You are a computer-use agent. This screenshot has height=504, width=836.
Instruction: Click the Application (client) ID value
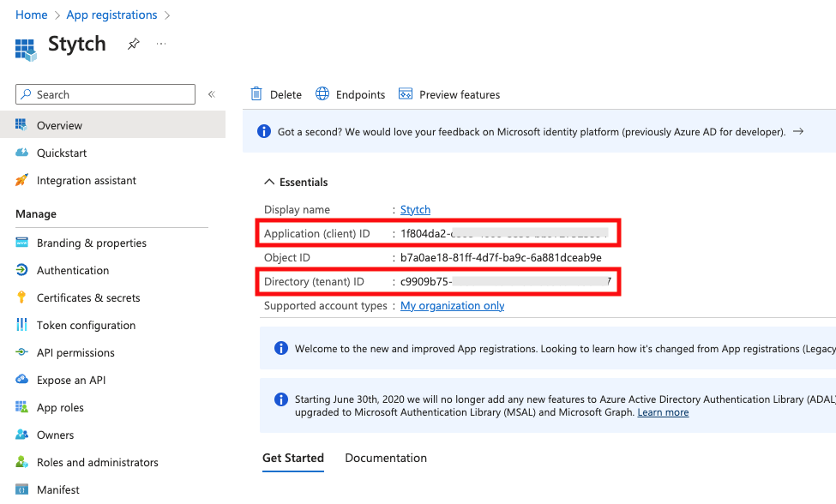(504, 234)
